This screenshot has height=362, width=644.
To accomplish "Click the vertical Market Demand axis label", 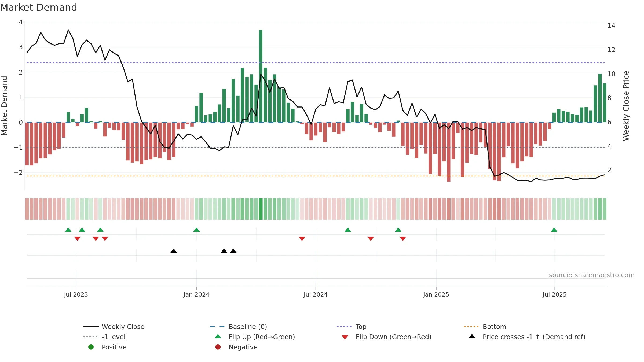I will [x=4, y=106].
